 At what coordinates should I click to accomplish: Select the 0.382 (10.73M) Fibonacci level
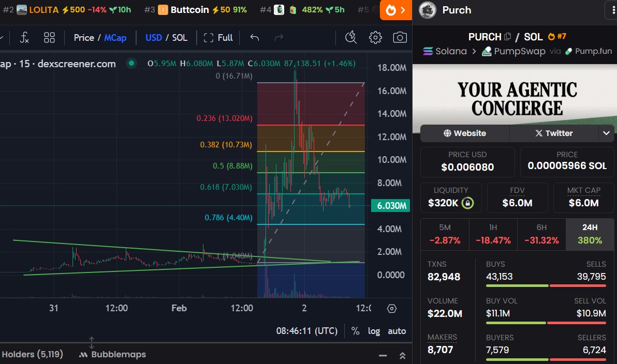(x=226, y=145)
